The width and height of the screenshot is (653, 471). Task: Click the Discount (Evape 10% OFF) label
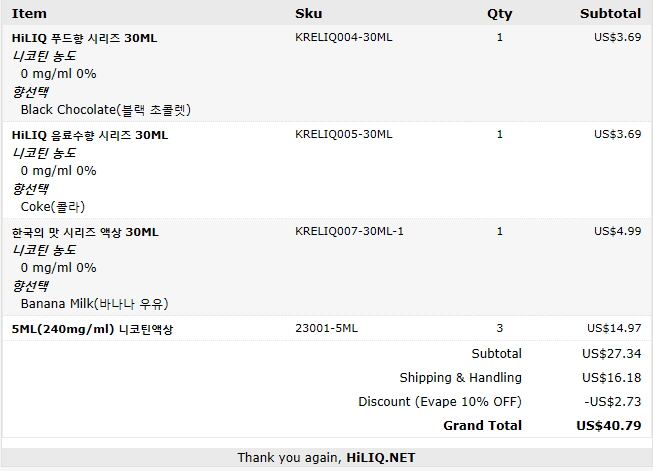[440, 401]
